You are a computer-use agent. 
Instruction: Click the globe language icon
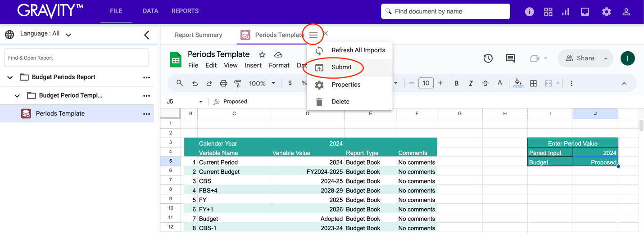9,34
